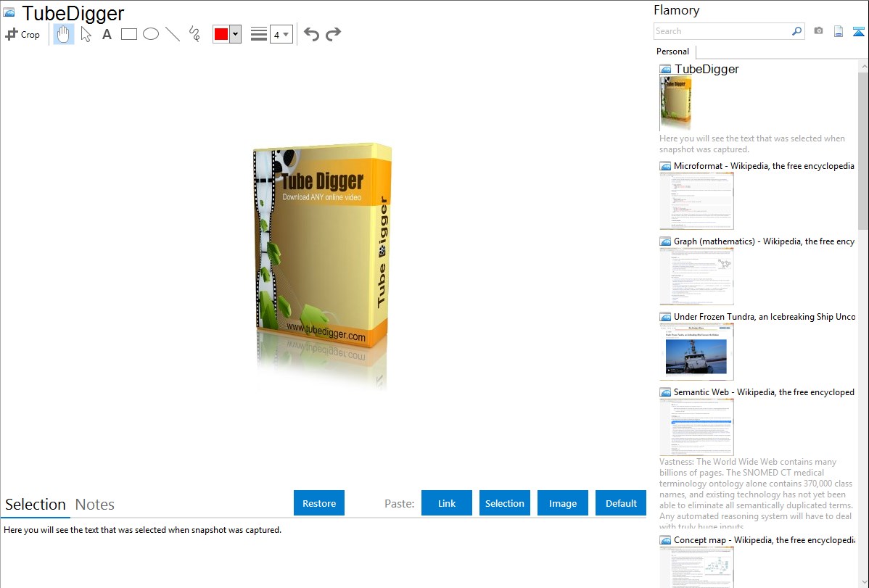Image resolution: width=869 pixels, height=588 pixels.
Task: Click icon beside Under Frozen Tundra title
Action: click(x=665, y=317)
